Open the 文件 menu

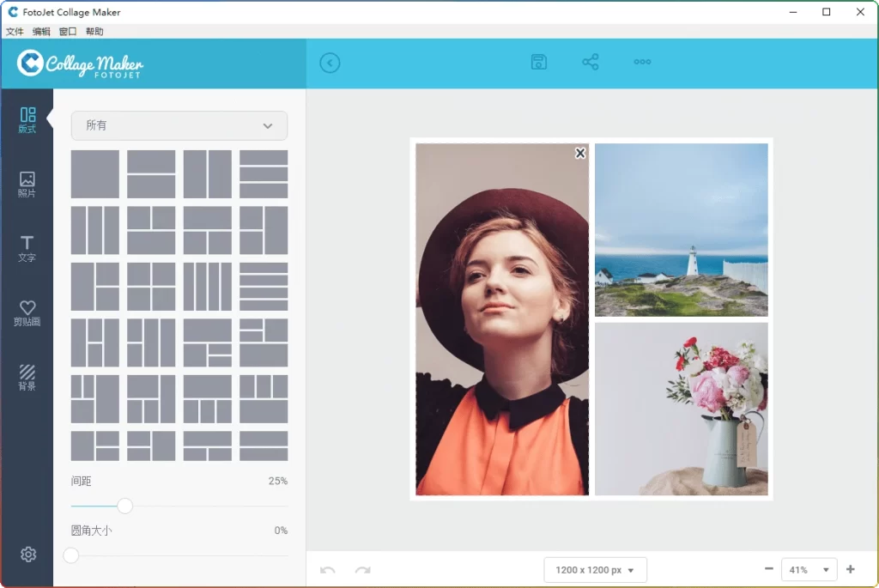pyautogui.click(x=15, y=31)
